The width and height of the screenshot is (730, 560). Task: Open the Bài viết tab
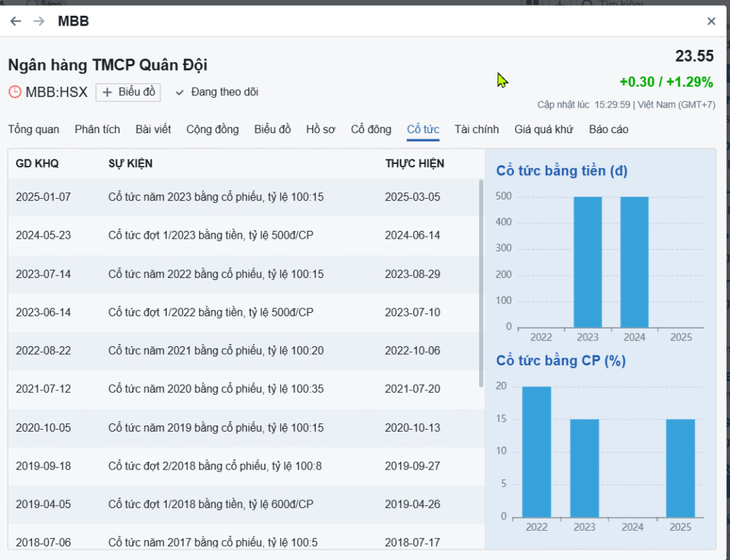(x=153, y=129)
